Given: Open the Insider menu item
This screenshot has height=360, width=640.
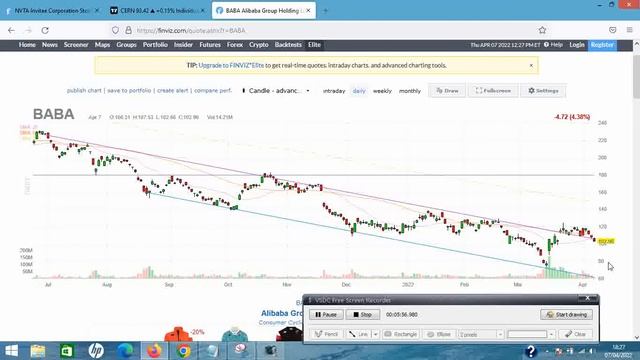Looking at the screenshot, I should (x=183, y=45).
